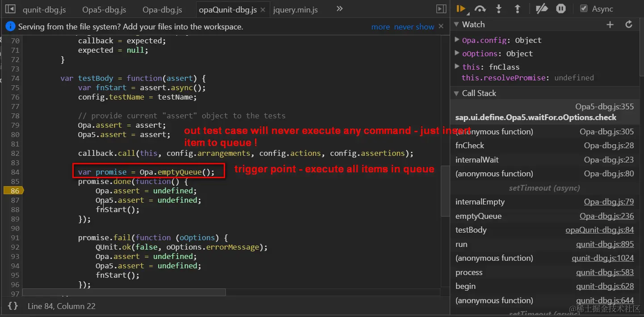This screenshot has width=644, height=317.
Task: Show more open file tabs
Action: point(339,9)
